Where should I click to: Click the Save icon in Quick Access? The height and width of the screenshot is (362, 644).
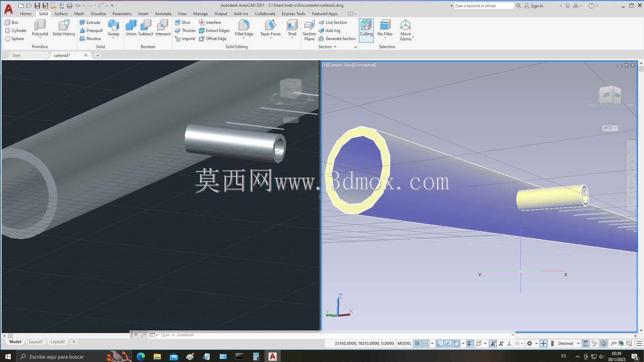(x=37, y=6)
